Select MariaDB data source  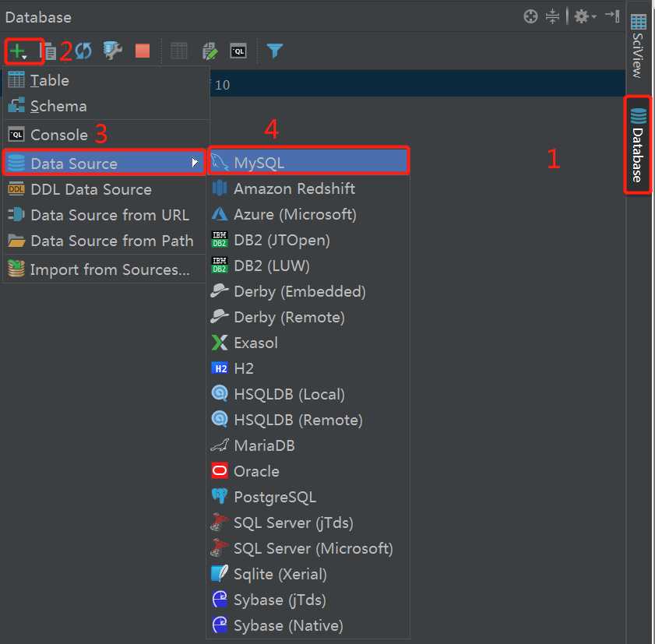point(308,445)
